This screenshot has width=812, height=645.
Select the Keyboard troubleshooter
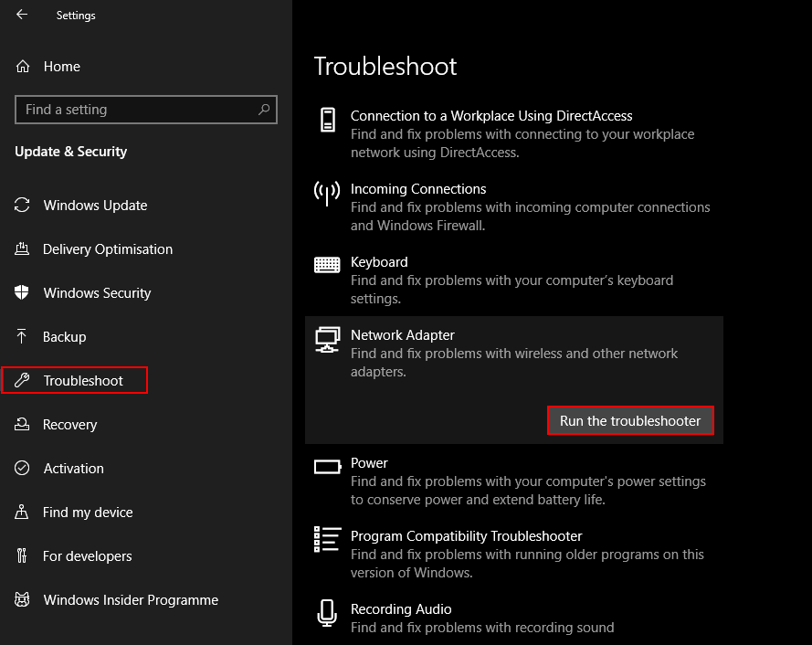[379, 261]
